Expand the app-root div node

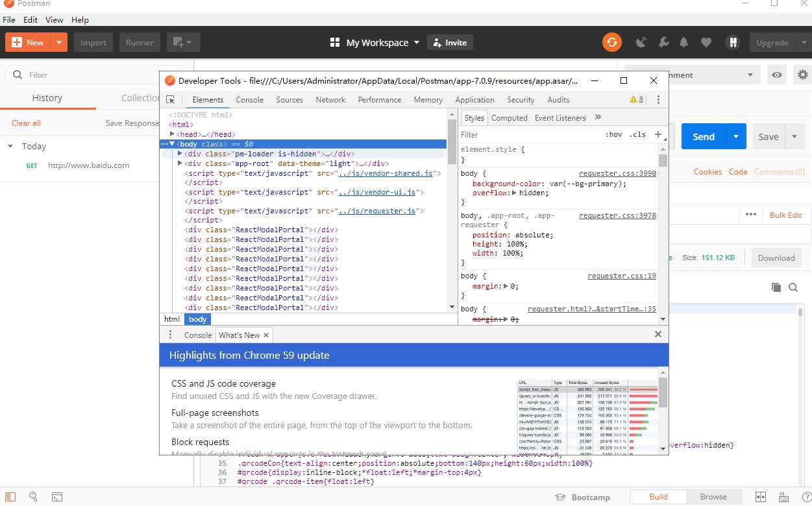click(x=180, y=163)
